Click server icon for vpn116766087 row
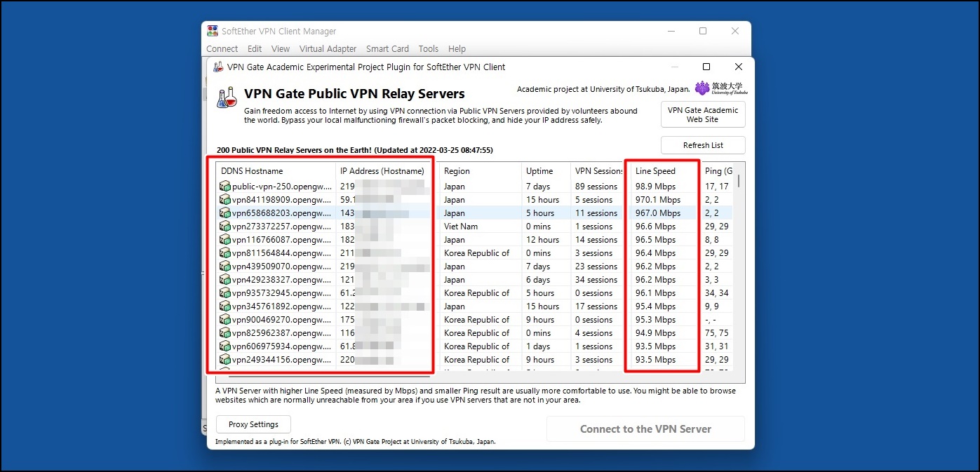980x472 pixels. point(225,240)
